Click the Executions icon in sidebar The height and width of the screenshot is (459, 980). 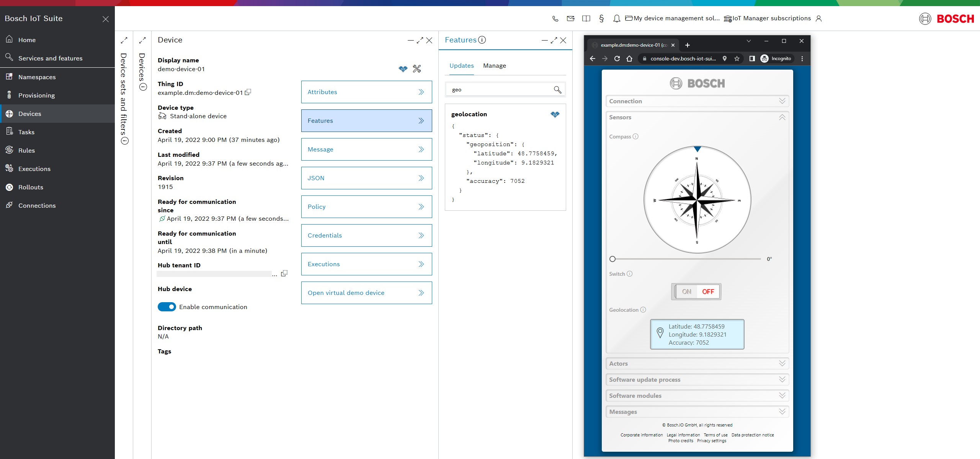pyautogui.click(x=9, y=169)
